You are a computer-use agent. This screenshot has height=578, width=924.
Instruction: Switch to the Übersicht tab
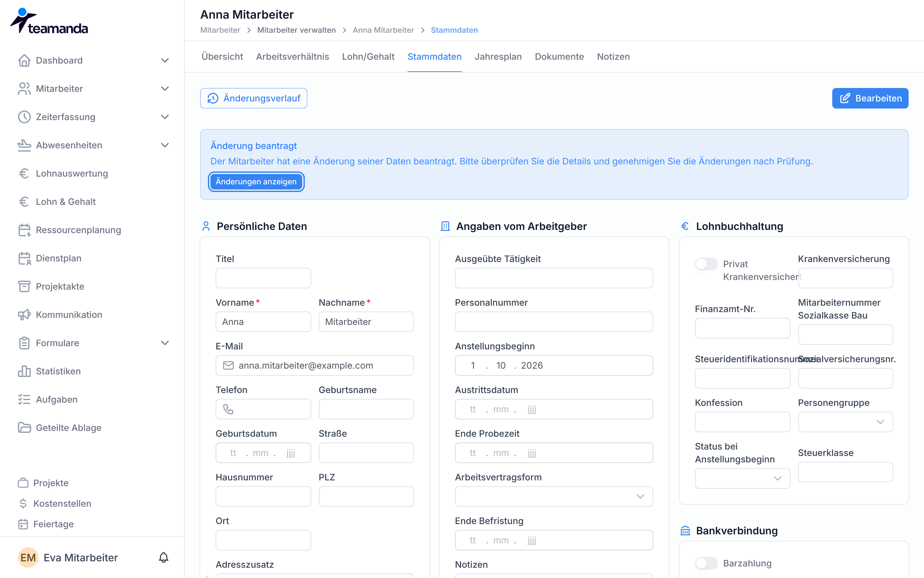click(222, 57)
